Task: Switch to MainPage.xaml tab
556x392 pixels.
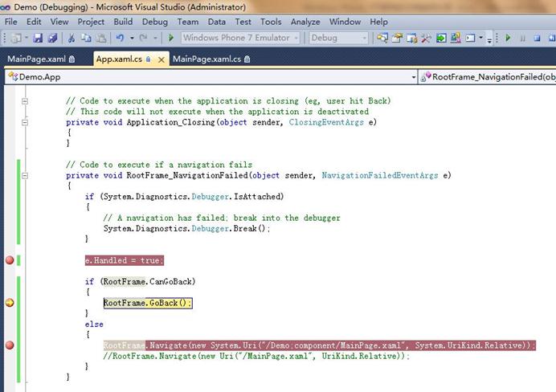Action: (36, 59)
